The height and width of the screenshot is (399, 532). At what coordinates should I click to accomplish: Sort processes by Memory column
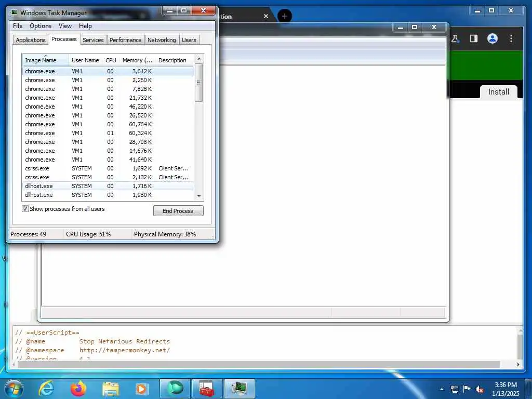point(137,60)
